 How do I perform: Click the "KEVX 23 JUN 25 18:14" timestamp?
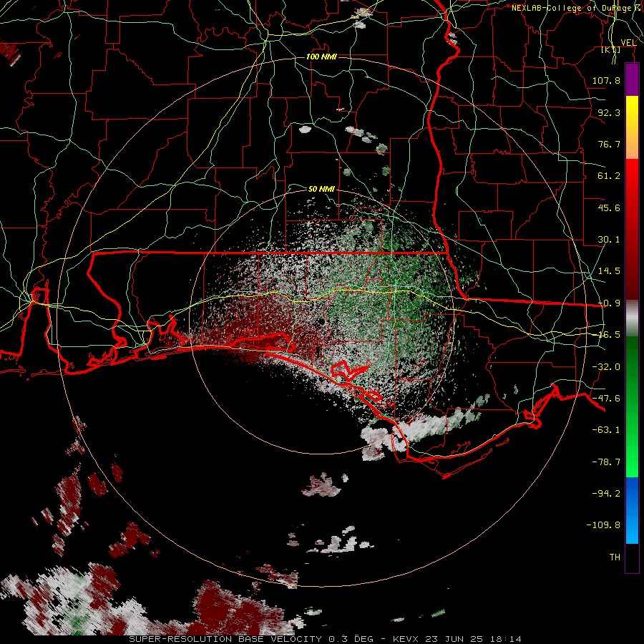(457, 639)
